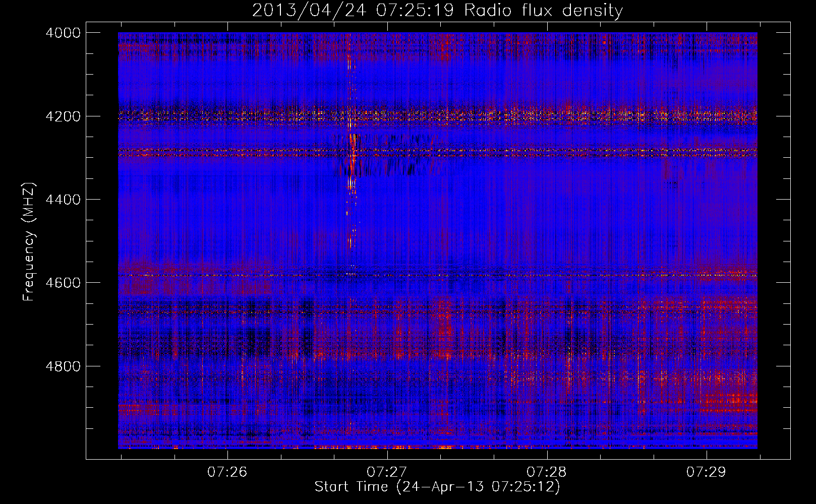Click the 07:27 time axis label
The width and height of the screenshot is (816, 504).
(x=387, y=472)
